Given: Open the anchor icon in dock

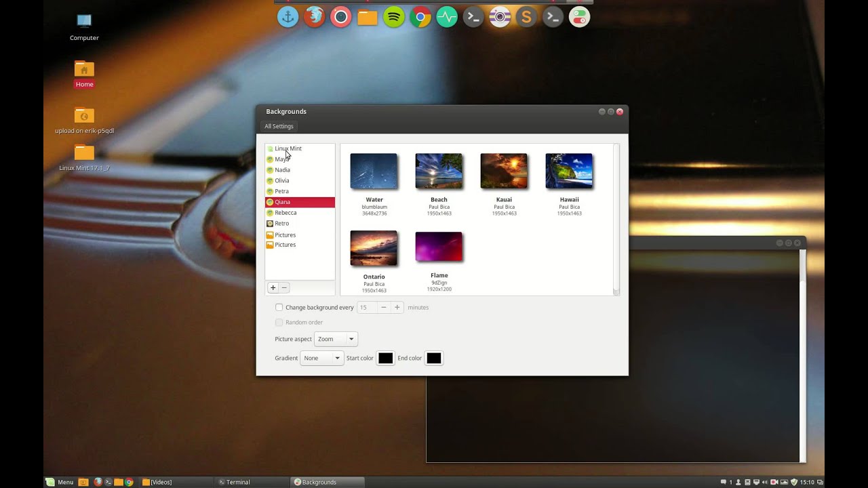Looking at the screenshot, I should click(288, 17).
